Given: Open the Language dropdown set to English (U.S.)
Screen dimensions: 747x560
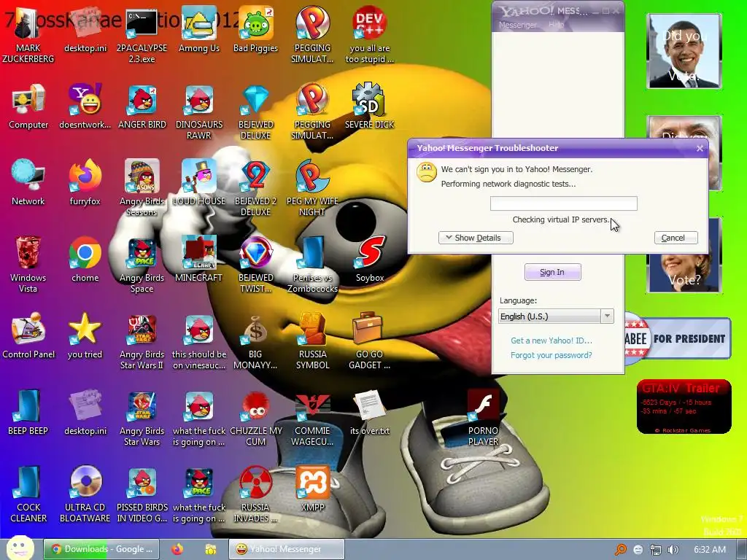Looking at the screenshot, I should click(x=556, y=316).
